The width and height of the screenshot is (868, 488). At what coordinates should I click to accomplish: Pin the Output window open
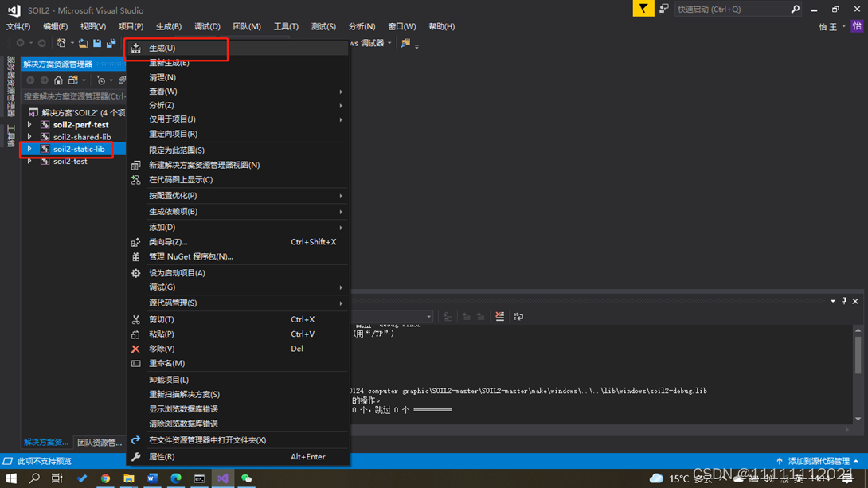(844, 301)
